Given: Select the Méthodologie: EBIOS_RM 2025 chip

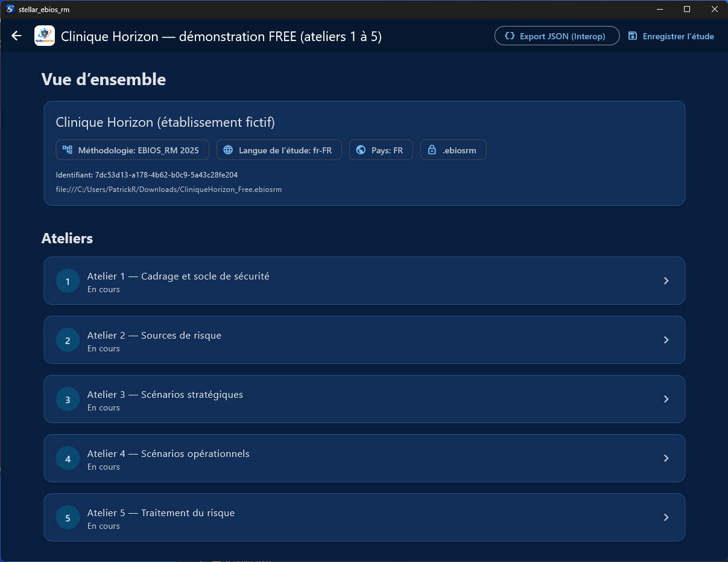Looking at the screenshot, I should 132,150.
